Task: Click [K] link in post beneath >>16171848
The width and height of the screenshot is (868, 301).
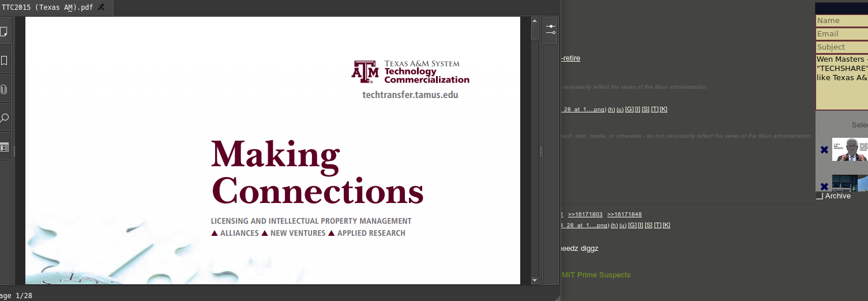Action: (666, 225)
